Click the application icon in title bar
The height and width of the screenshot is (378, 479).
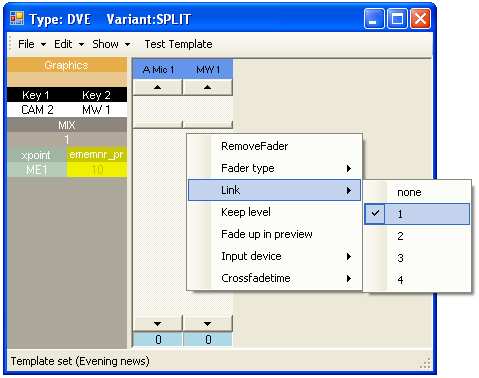[17, 18]
